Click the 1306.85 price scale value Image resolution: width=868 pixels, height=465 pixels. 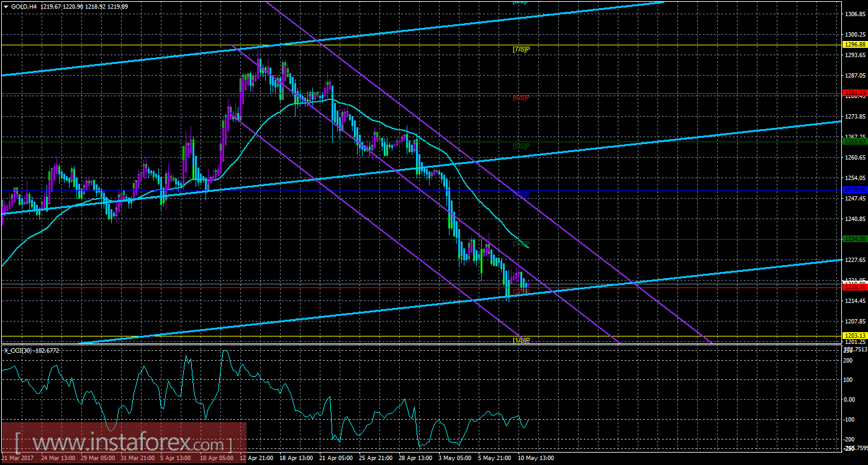coord(855,14)
